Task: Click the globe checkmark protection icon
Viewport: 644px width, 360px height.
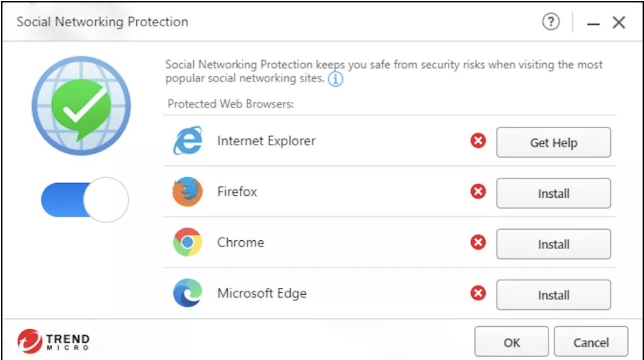Action: tap(81, 106)
